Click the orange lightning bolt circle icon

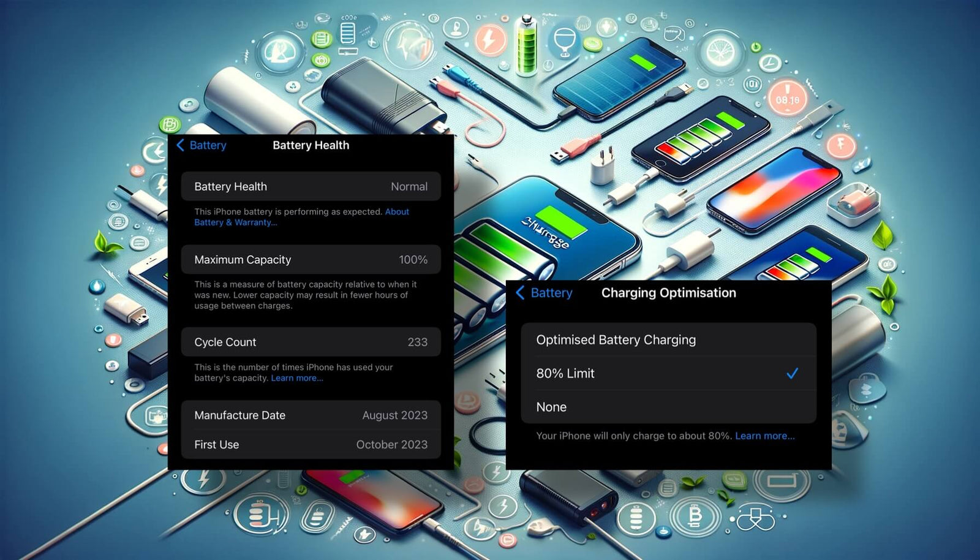[x=490, y=40]
